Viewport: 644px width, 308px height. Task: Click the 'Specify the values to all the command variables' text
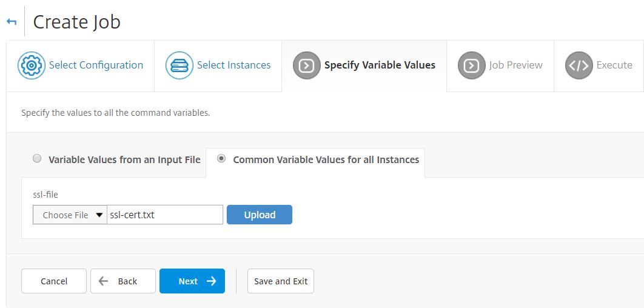pyautogui.click(x=115, y=113)
